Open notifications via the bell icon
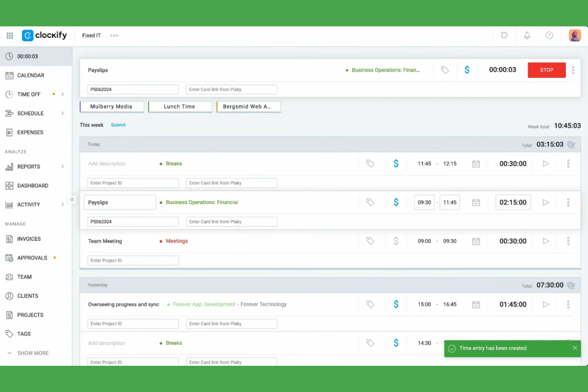 pos(527,35)
